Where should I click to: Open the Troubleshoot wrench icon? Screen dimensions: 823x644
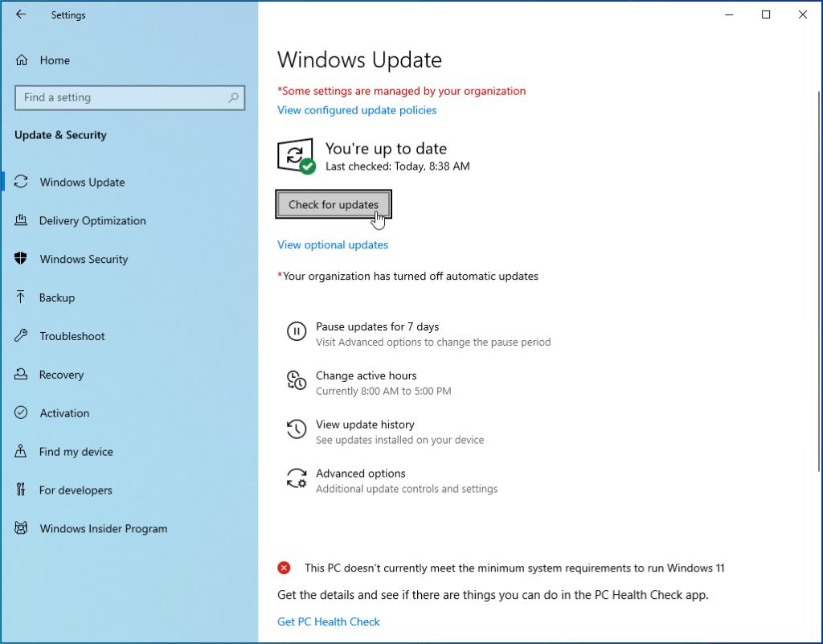22,336
